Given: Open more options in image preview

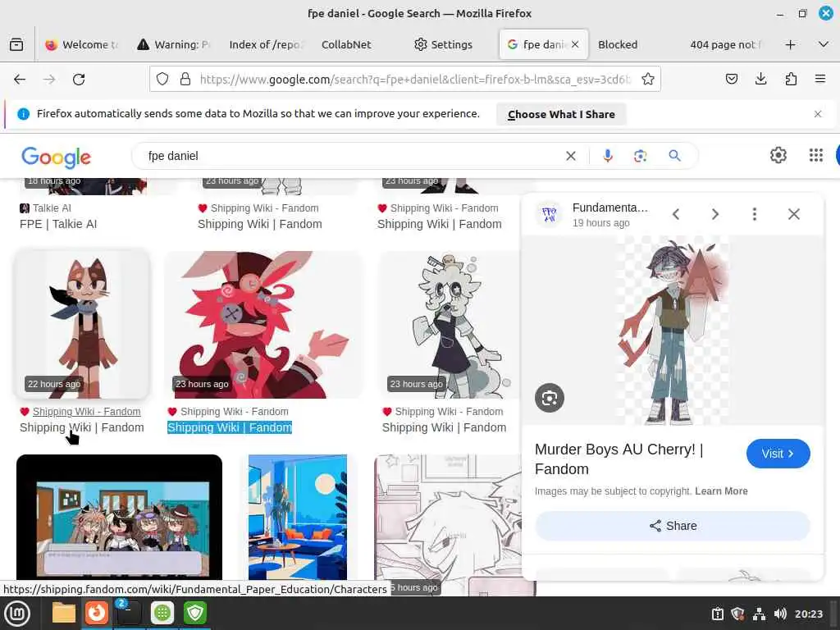Looking at the screenshot, I should (755, 214).
